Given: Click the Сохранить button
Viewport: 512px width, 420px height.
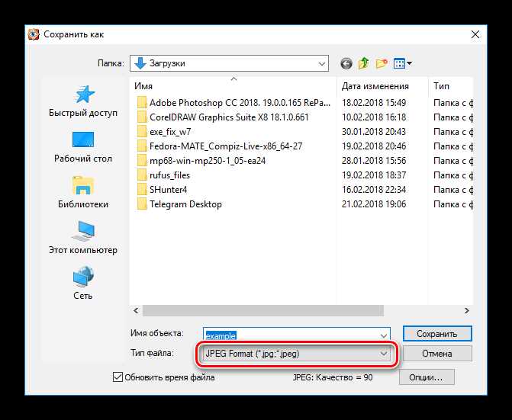Looking at the screenshot, I should coord(437,334).
